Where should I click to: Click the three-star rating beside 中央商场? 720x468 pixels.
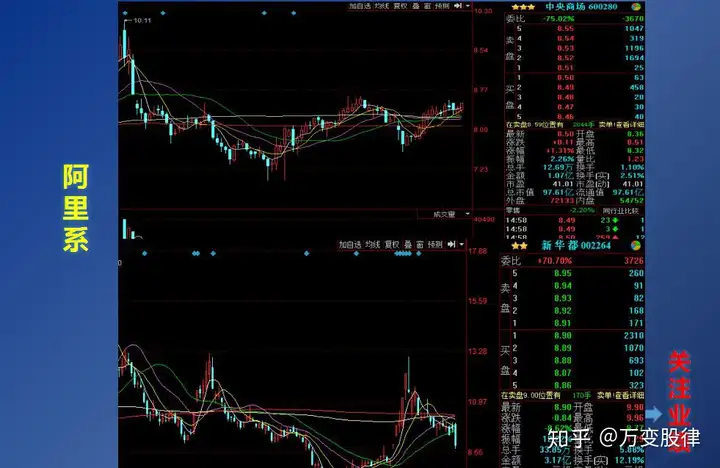523,7
